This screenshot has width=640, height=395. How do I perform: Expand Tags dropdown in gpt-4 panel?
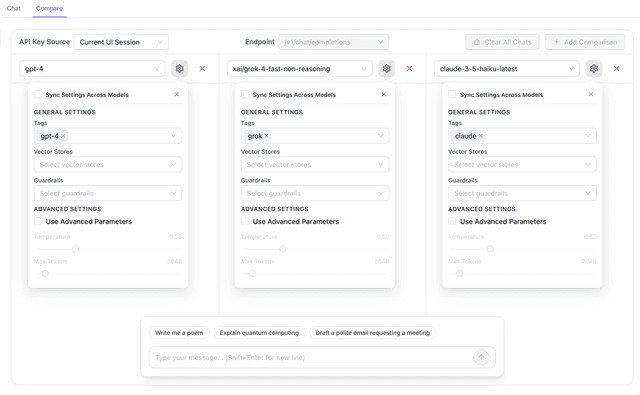pos(108,136)
